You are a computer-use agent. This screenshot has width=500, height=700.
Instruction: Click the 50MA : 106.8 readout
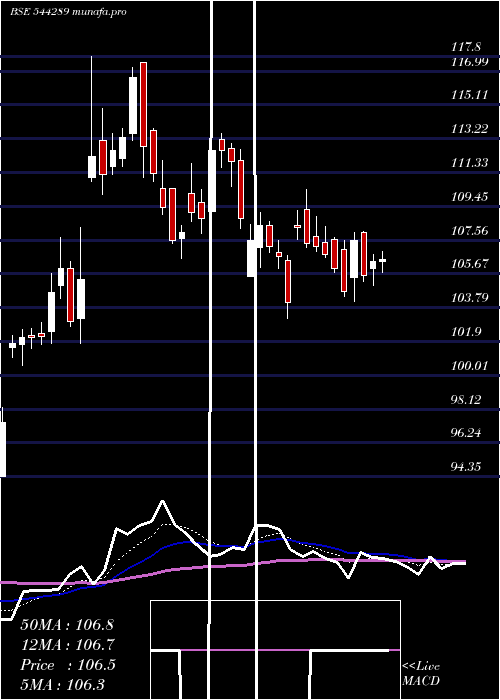pyautogui.click(x=67, y=625)
